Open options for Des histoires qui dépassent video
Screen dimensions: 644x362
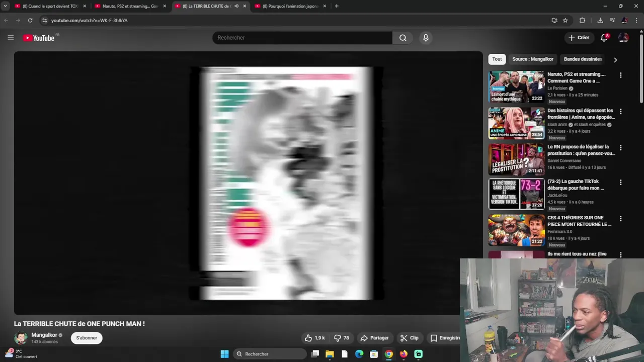(620, 112)
